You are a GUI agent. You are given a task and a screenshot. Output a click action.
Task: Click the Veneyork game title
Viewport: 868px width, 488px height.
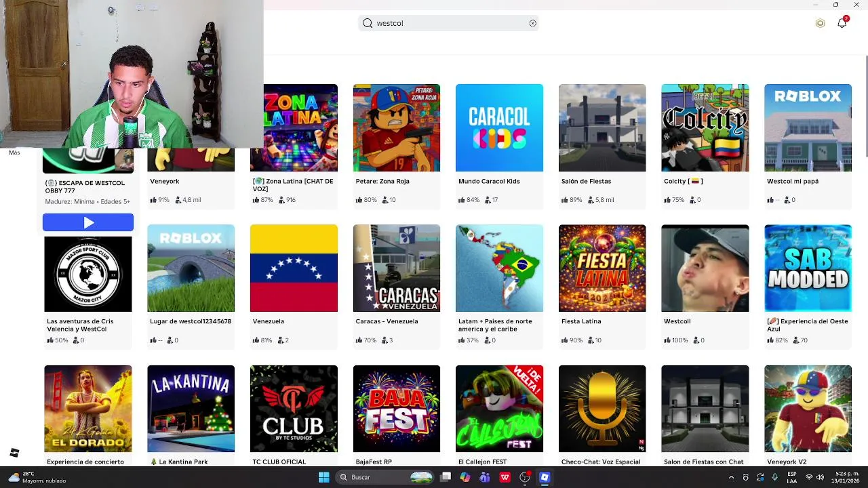point(165,181)
